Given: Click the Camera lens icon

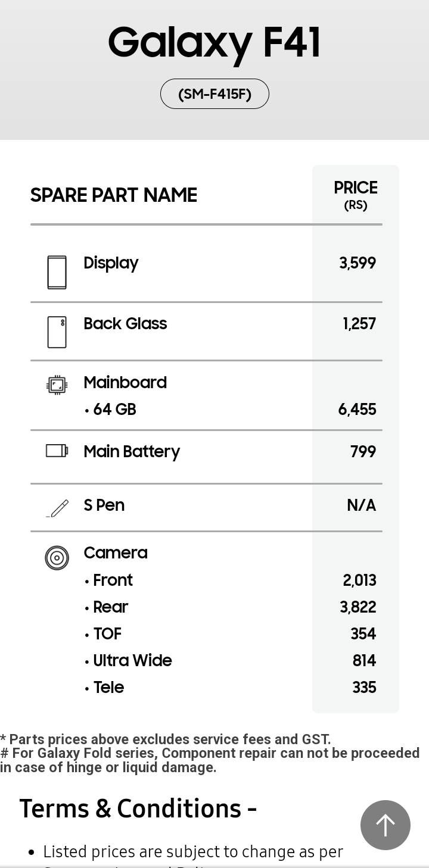Looking at the screenshot, I should pyautogui.click(x=57, y=558).
